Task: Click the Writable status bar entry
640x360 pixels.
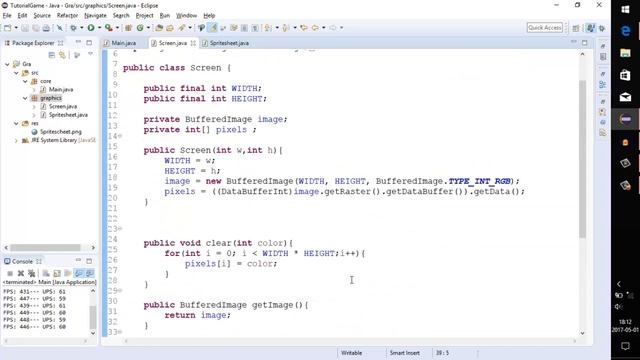Action: [x=351, y=353]
